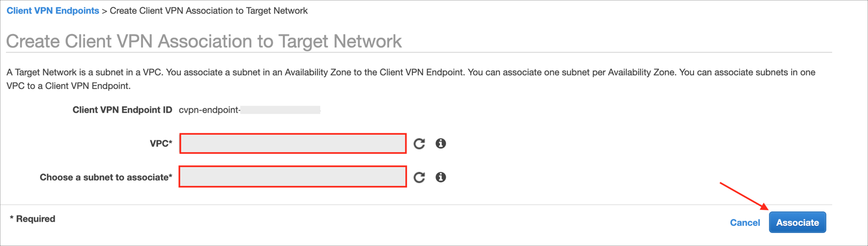The height and width of the screenshot is (246, 868).
Task: Click the '* Required' note
Action: click(33, 219)
